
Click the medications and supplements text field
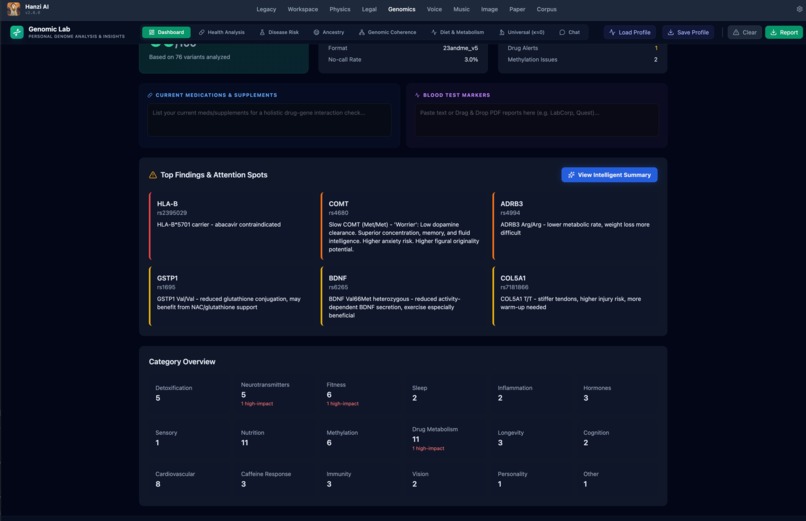click(x=269, y=120)
